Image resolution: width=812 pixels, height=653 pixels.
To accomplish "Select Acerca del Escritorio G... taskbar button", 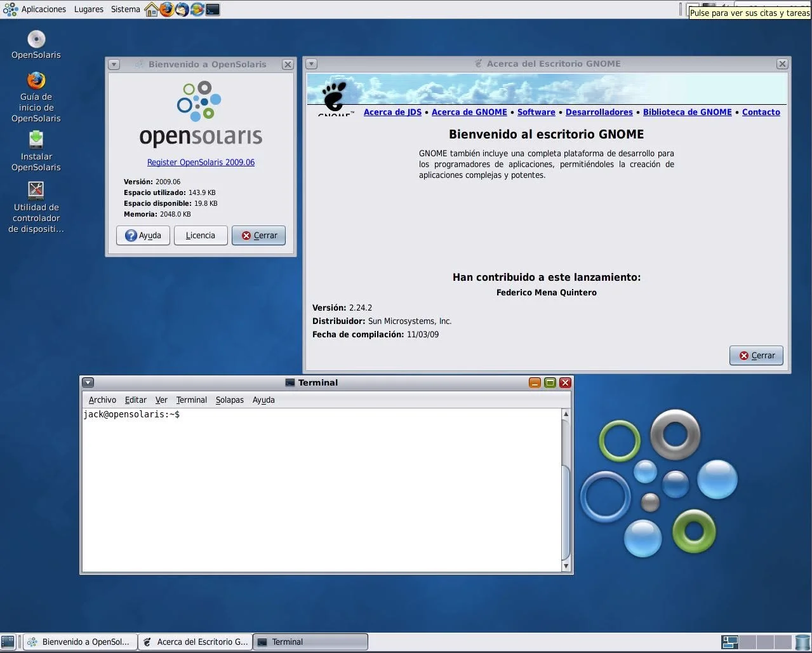I will coord(196,642).
